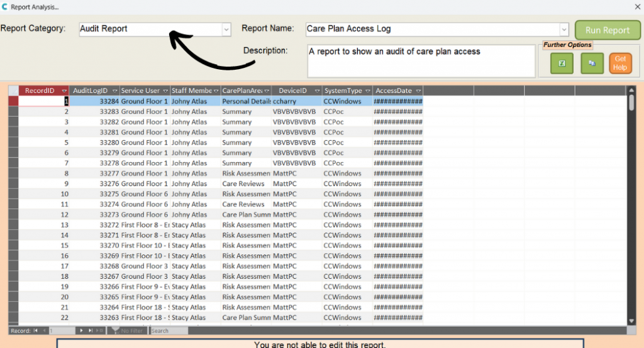The width and height of the screenshot is (644, 348).
Task: Click the Personal Details cell in row 1
Action: click(x=246, y=101)
